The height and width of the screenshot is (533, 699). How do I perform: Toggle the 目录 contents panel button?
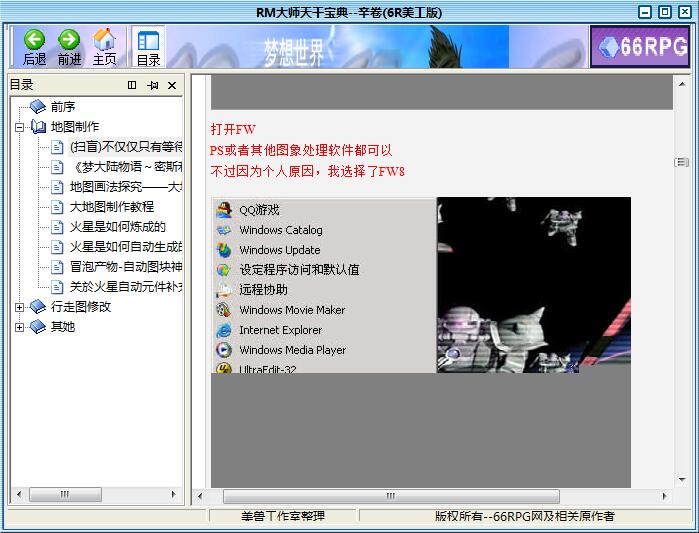coord(148,47)
